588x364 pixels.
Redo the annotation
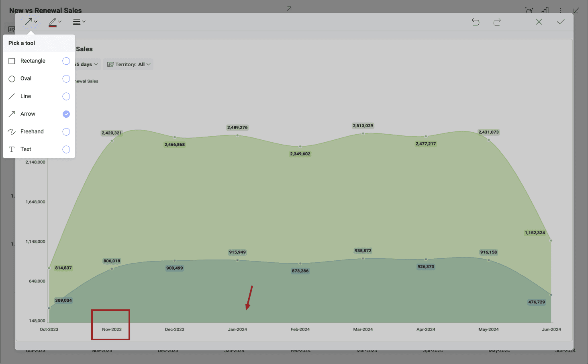tap(497, 22)
